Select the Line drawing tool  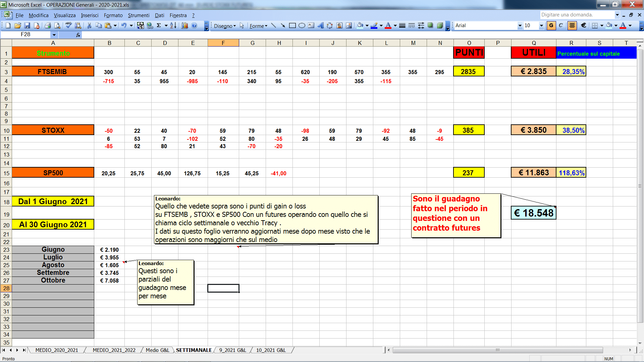click(274, 25)
